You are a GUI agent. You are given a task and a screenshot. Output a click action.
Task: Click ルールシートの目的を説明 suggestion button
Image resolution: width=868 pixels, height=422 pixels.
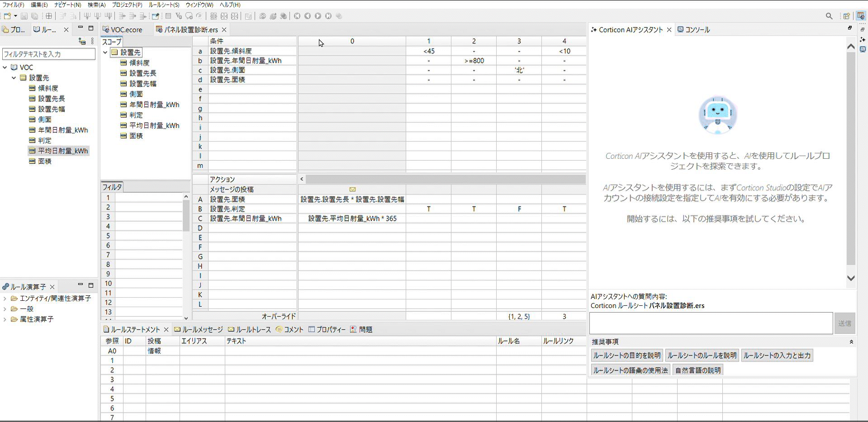pyautogui.click(x=626, y=356)
